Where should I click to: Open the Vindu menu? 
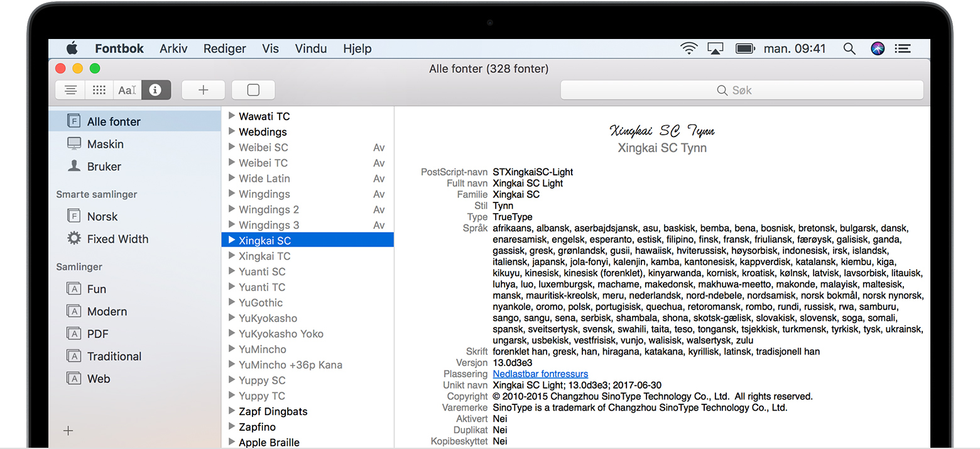point(311,48)
